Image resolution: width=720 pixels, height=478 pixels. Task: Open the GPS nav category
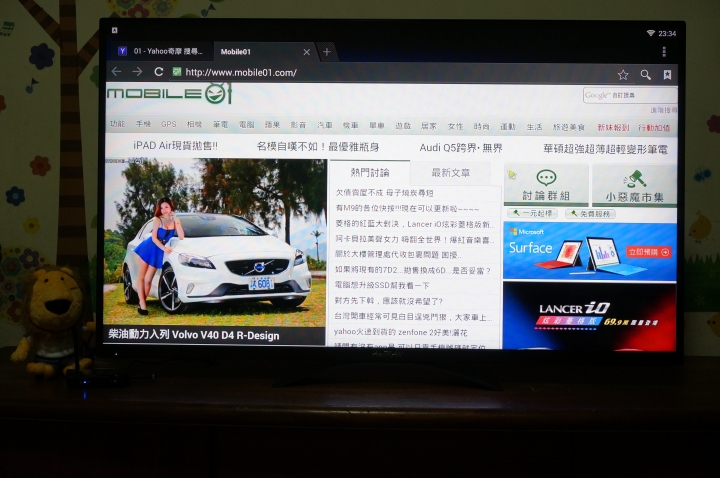click(169, 124)
